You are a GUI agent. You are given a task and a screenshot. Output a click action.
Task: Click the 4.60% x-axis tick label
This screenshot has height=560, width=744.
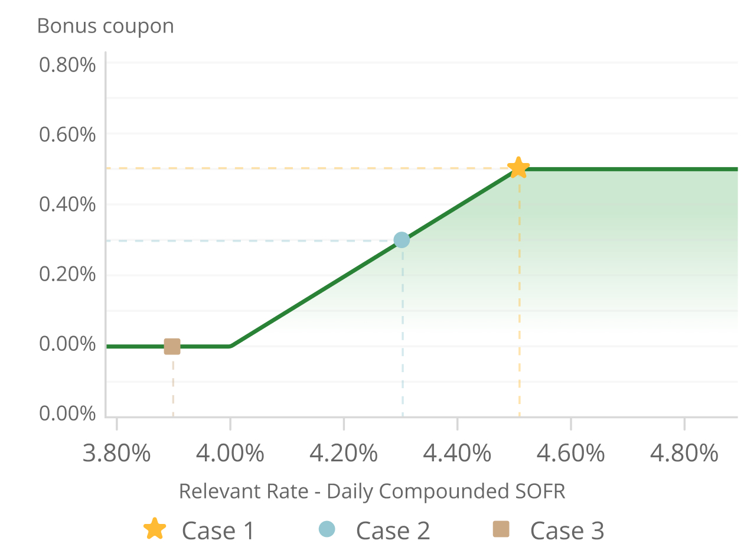(x=571, y=454)
